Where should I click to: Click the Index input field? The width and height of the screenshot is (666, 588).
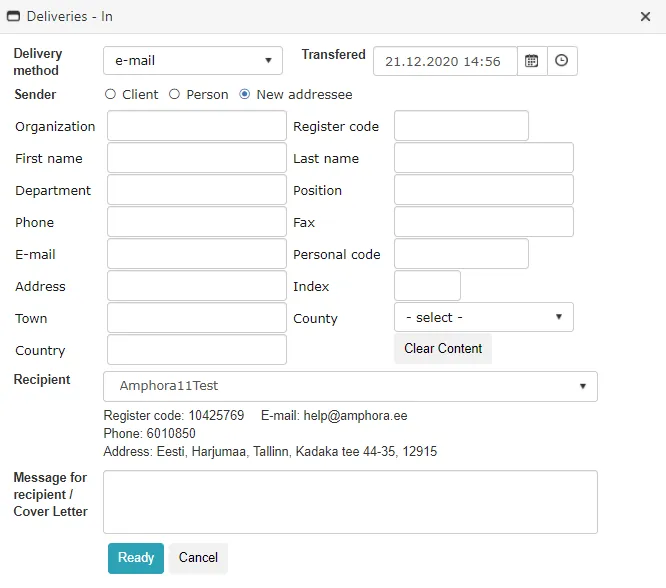point(427,286)
